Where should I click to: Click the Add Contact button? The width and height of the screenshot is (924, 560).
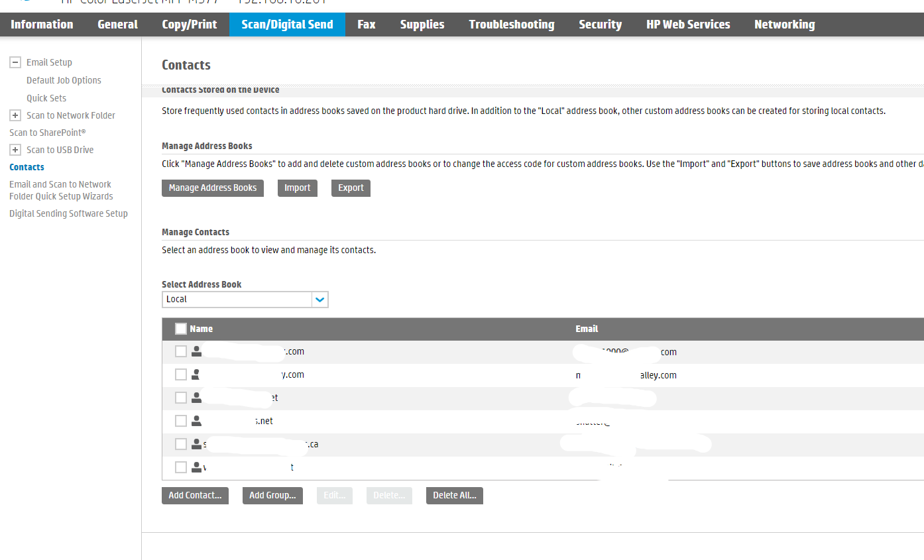[195, 495]
